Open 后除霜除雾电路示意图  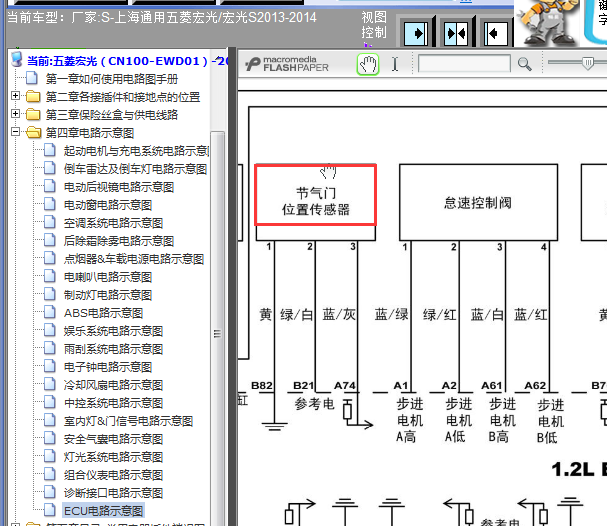pyautogui.click(x=118, y=241)
